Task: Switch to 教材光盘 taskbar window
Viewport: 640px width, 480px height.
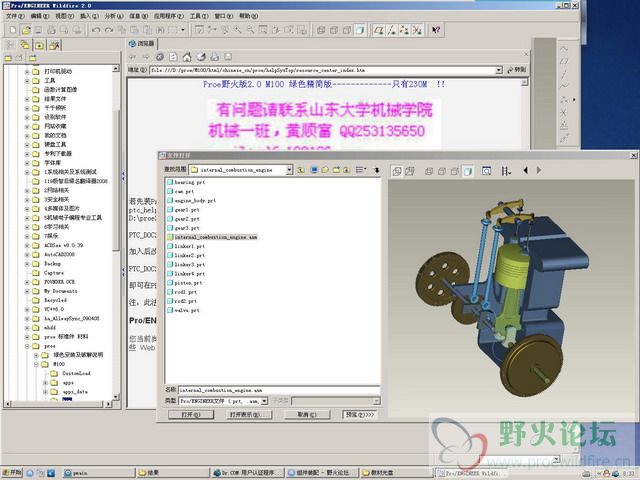Action: tap(395, 473)
